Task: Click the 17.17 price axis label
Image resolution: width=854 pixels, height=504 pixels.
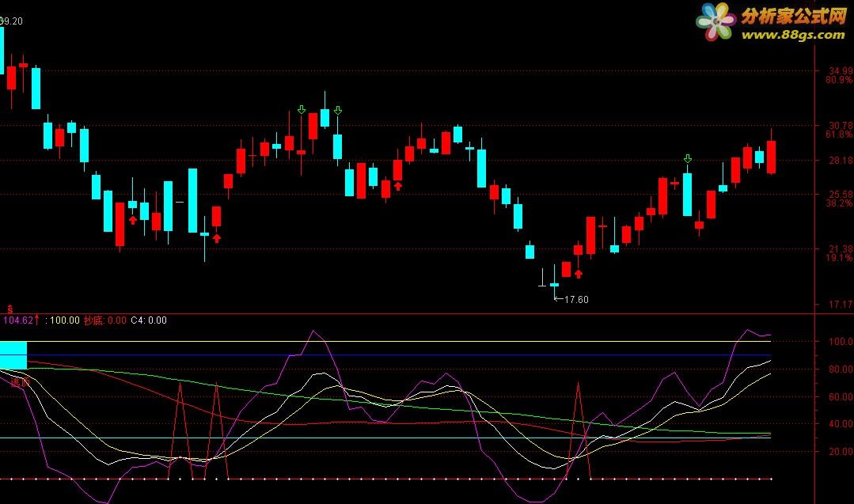Action: (841, 305)
